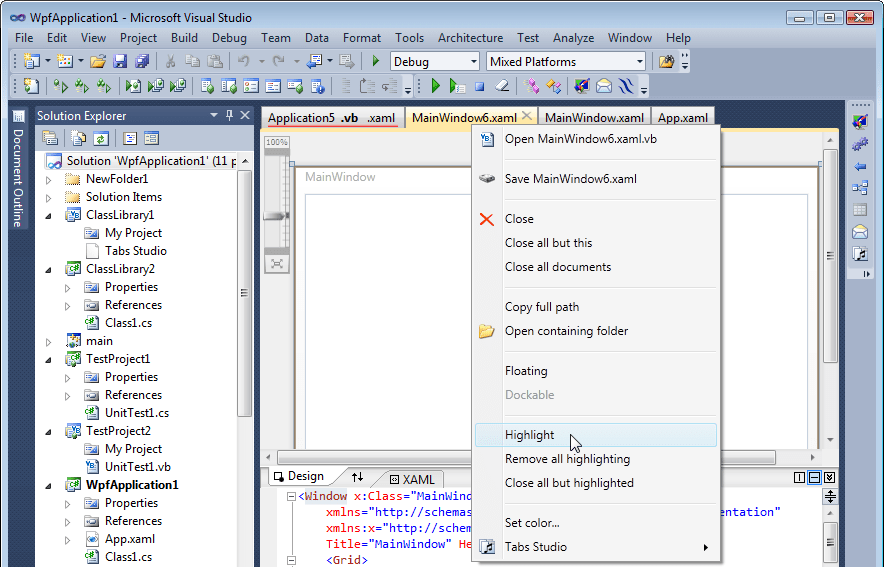Click the music note icon in right sidebar
Image resolution: width=884 pixels, height=567 pixels.
[x=860, y=254]
